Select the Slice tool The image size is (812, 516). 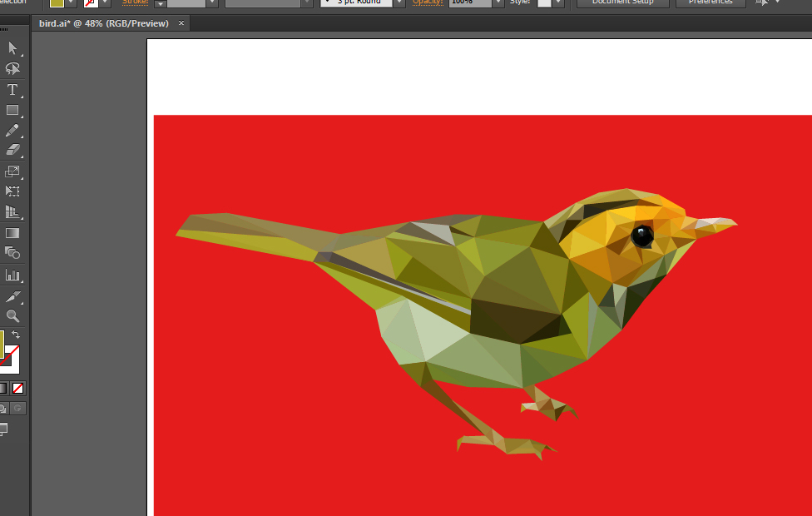12,296
